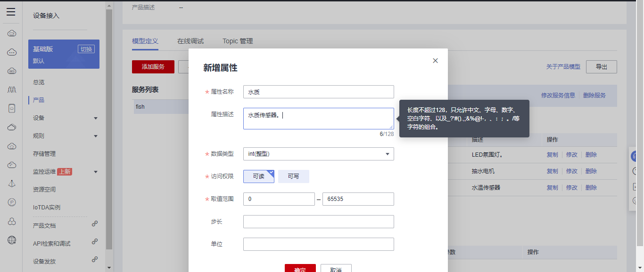Viewport: 644px width, 272px height.
Task: Click the first cloud icon in sidebar rail
Action: click(12, 33)
